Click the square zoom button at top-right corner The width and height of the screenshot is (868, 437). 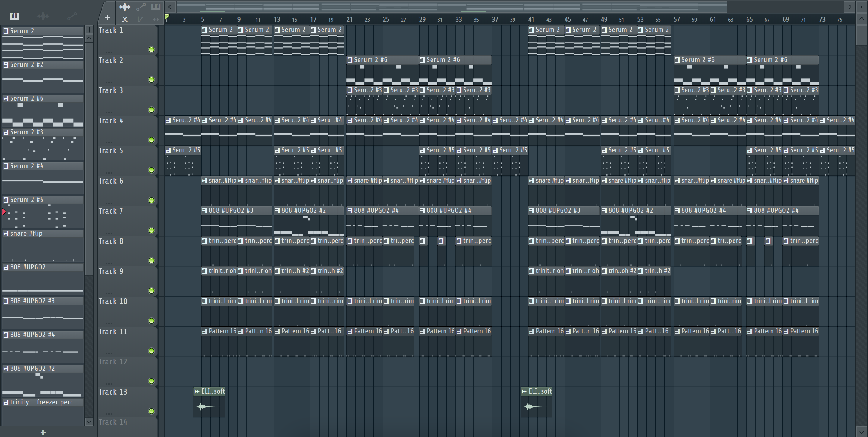point(862,7)
